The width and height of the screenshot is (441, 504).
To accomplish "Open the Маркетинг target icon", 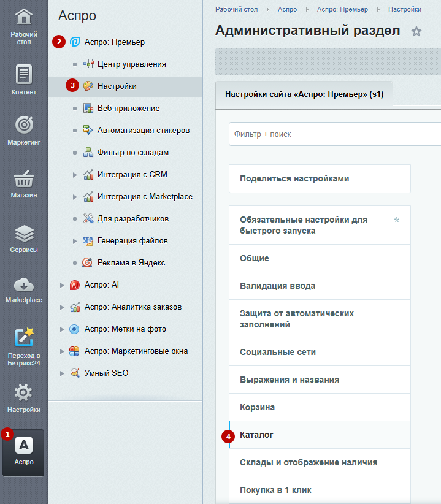I will click(x=24, y=124).
